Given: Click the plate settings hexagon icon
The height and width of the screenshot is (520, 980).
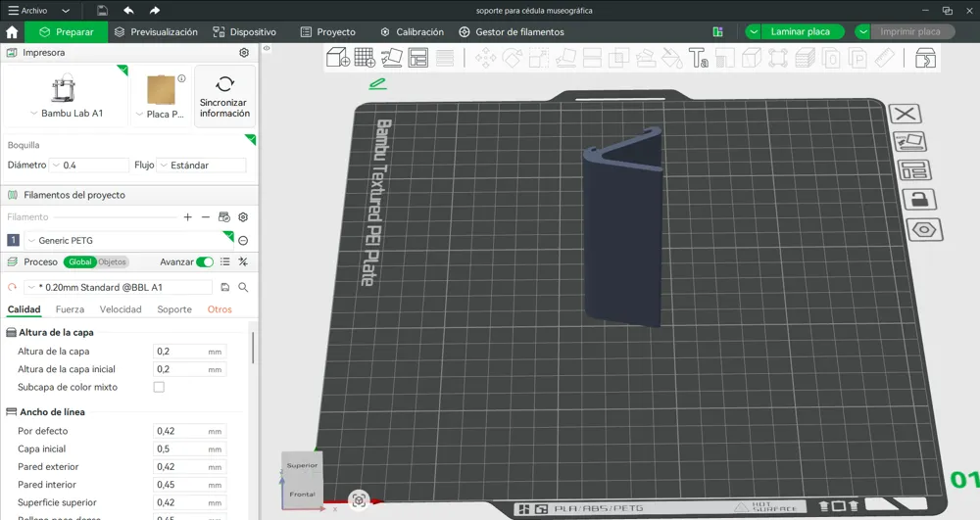Looking at the screenshot, I should (924, 230).
